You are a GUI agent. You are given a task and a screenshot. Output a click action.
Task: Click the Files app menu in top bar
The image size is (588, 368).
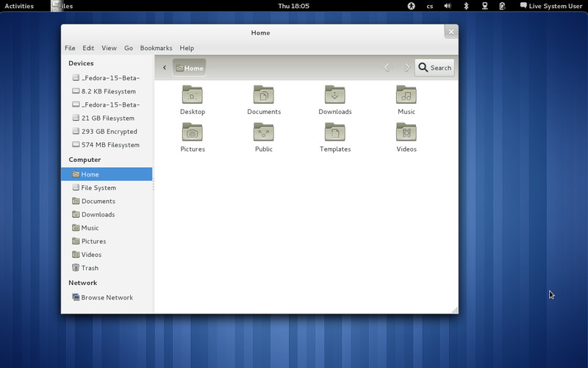62,6
